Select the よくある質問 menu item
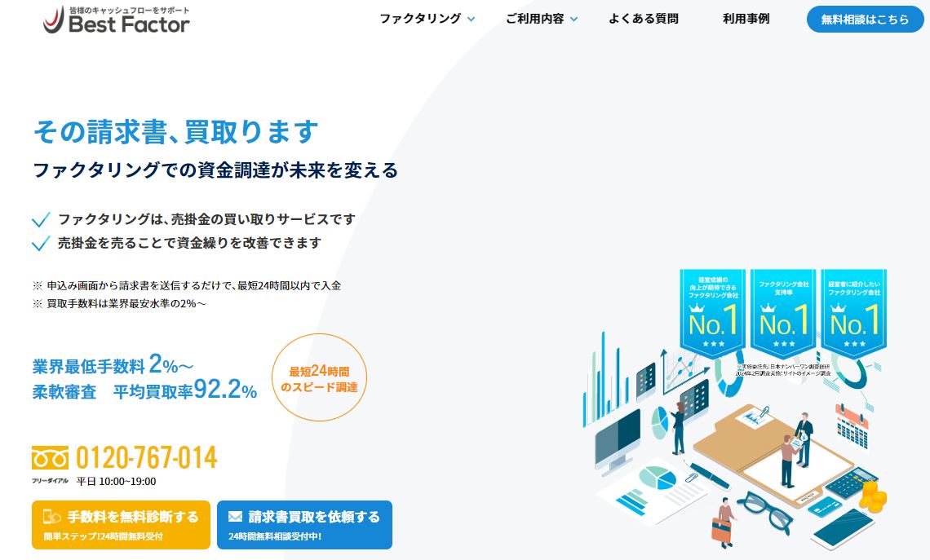 (x=643, y=19)
